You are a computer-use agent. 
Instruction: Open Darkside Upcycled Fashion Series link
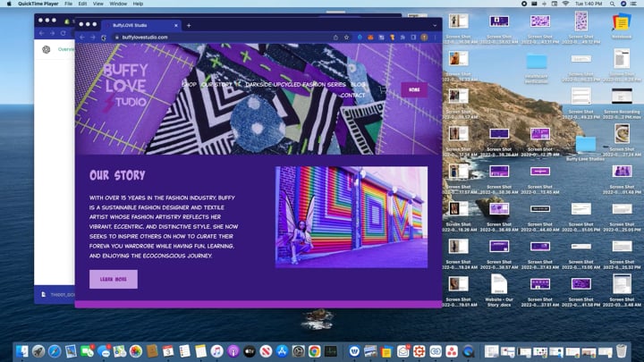pyautogui.click(x=296, y=85)
